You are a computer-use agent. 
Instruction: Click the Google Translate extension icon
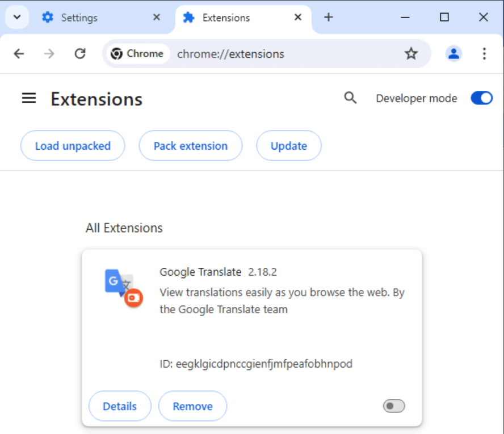coord(123,287)
